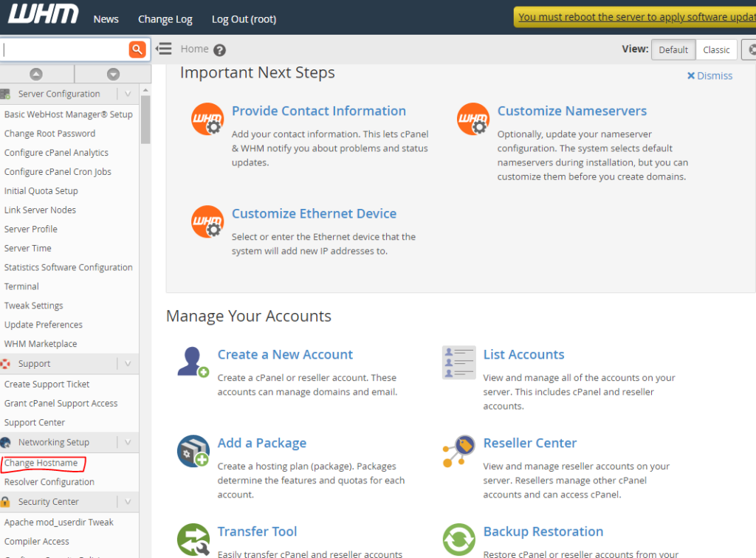The width and height of the screenshot is (756, 558).
Task: Click the Transfer Tool icon
Action: [193, 540]
